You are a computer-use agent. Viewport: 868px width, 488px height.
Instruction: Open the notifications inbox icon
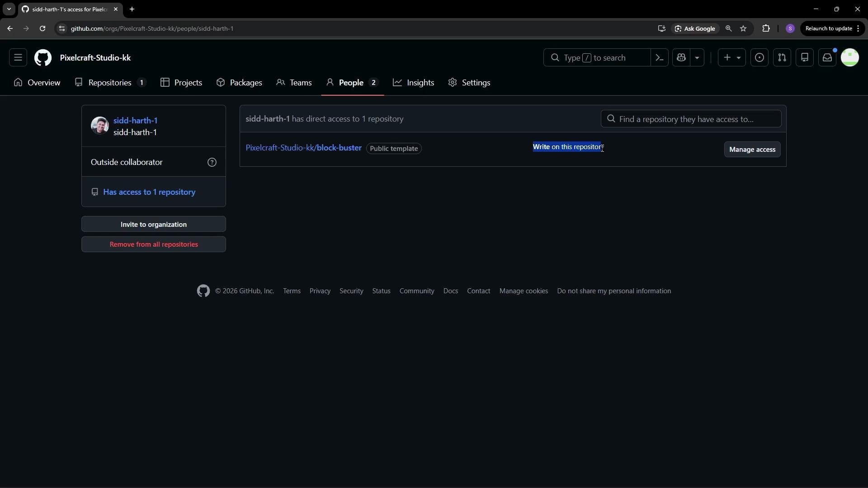tap(827, 58)
